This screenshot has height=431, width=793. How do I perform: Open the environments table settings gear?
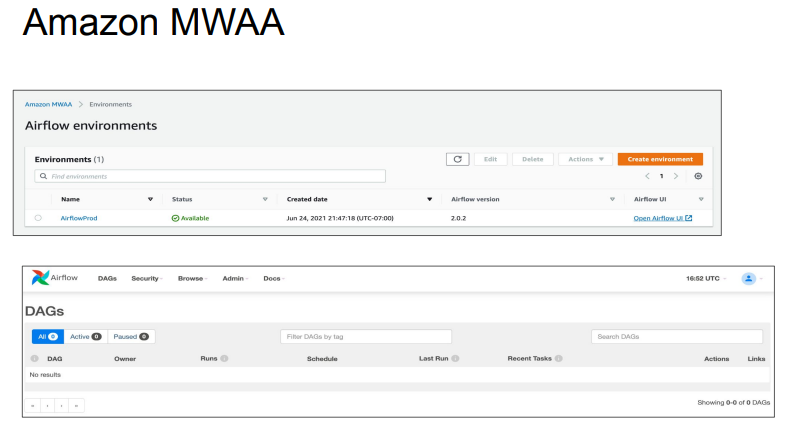point(698,176)
